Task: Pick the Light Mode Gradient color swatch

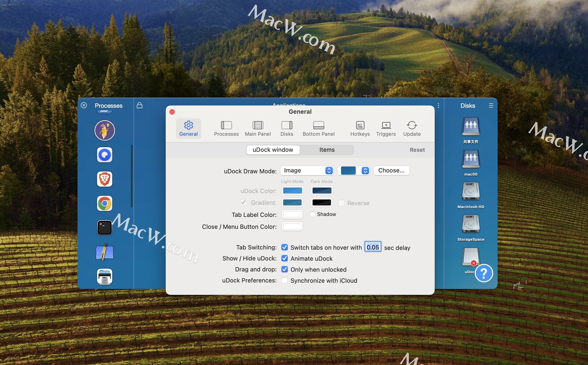Action: (292, 202)
